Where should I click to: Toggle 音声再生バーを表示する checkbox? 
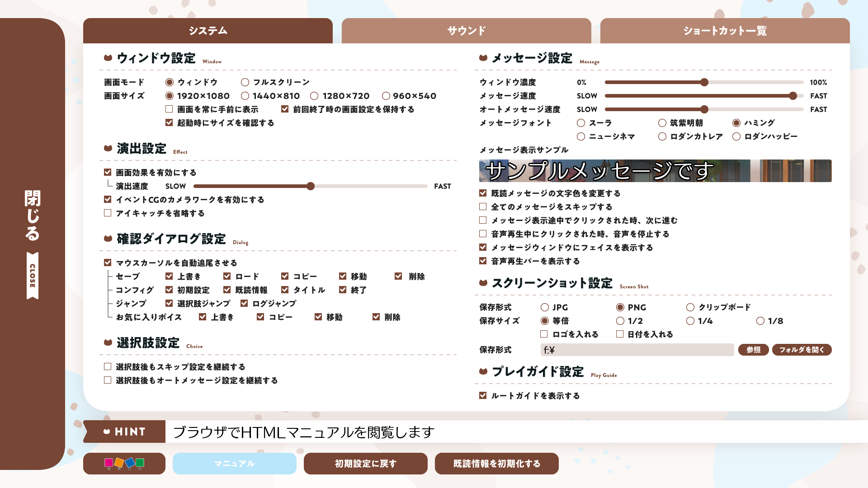coord(483,261)
